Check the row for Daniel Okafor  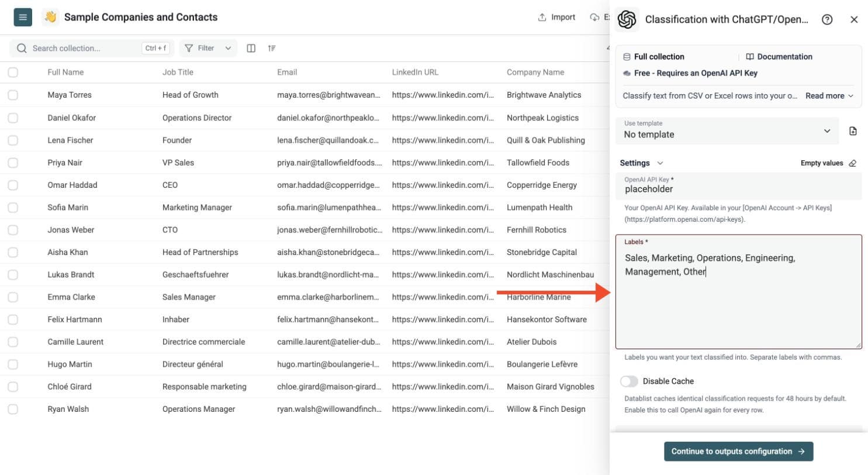point(13,118)
